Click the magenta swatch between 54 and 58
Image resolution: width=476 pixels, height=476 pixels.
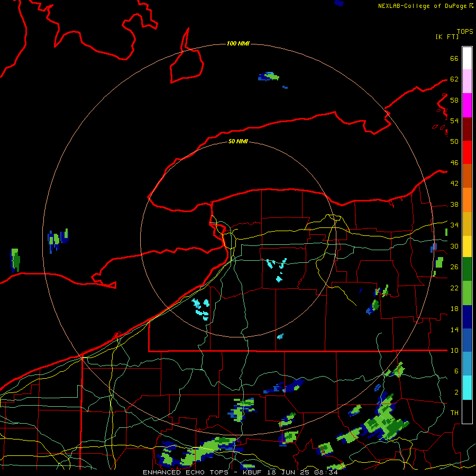coord(467,105)
